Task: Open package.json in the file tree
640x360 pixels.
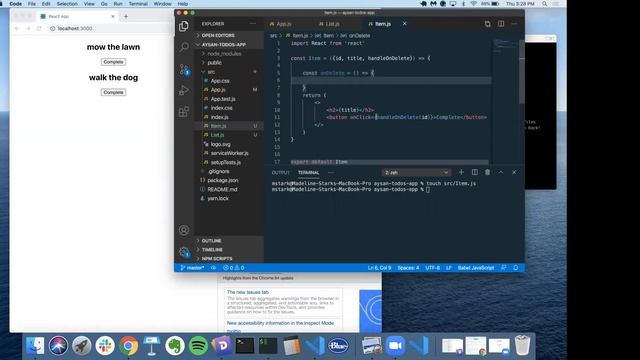Action: click(222, 180)
